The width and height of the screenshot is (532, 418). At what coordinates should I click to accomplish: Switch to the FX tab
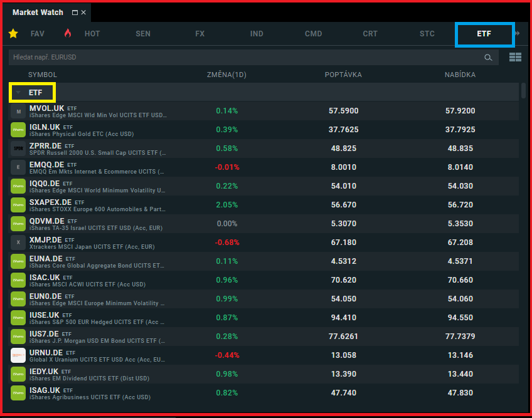click(200, 34)
